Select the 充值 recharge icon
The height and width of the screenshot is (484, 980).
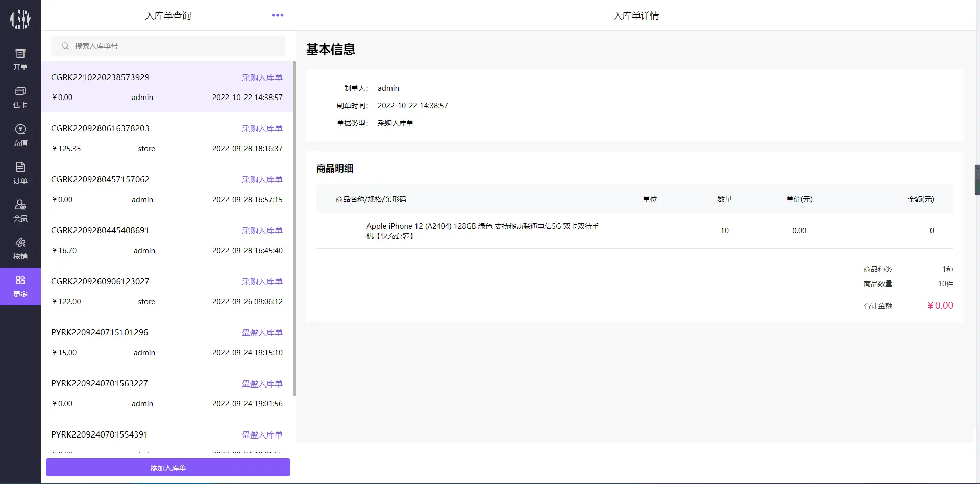click(20, 129)
